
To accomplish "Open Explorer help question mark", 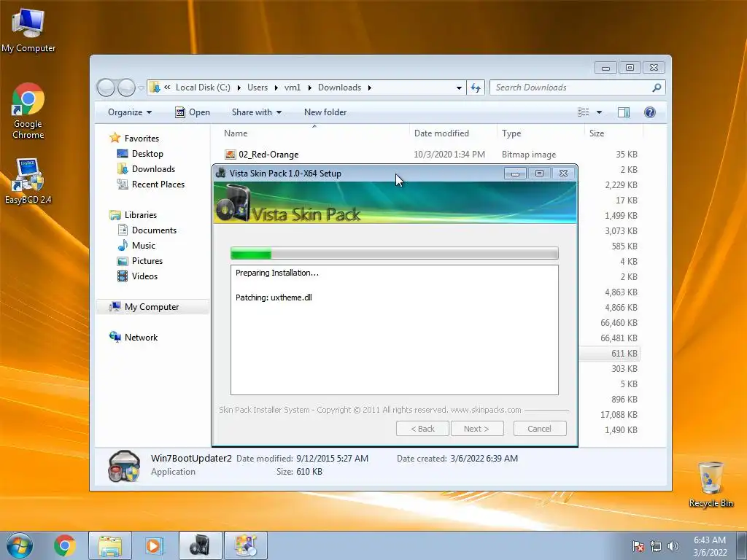I will pos(650,112).
